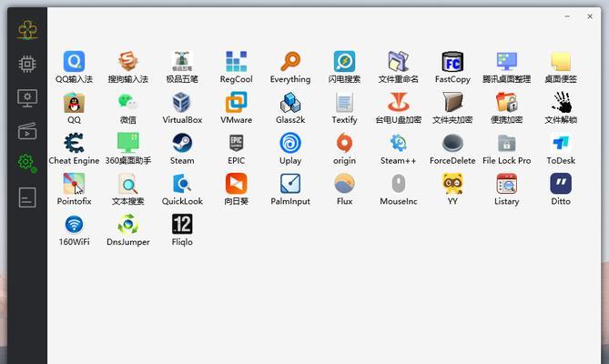Open the QQ输入法 icon

[74, 61]
